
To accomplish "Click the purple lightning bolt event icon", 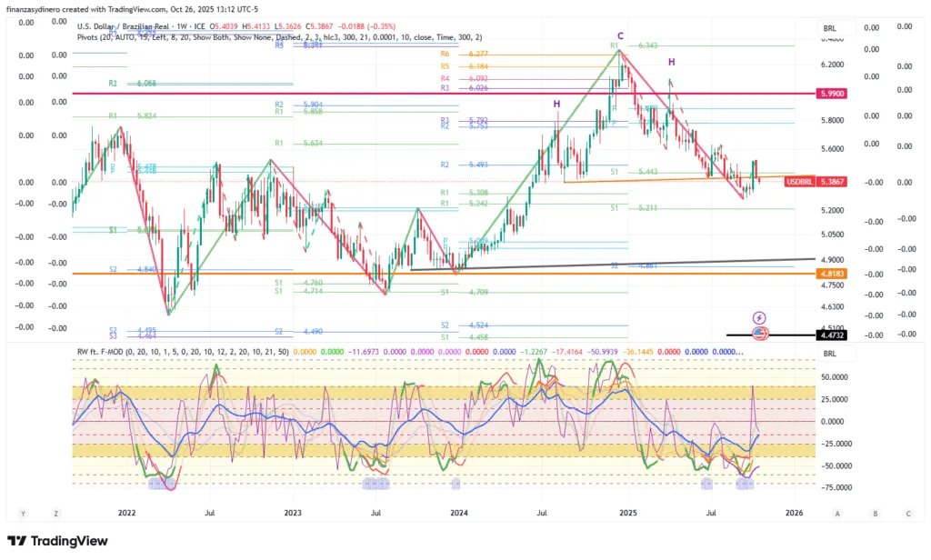I will click(x=759, y=317).
